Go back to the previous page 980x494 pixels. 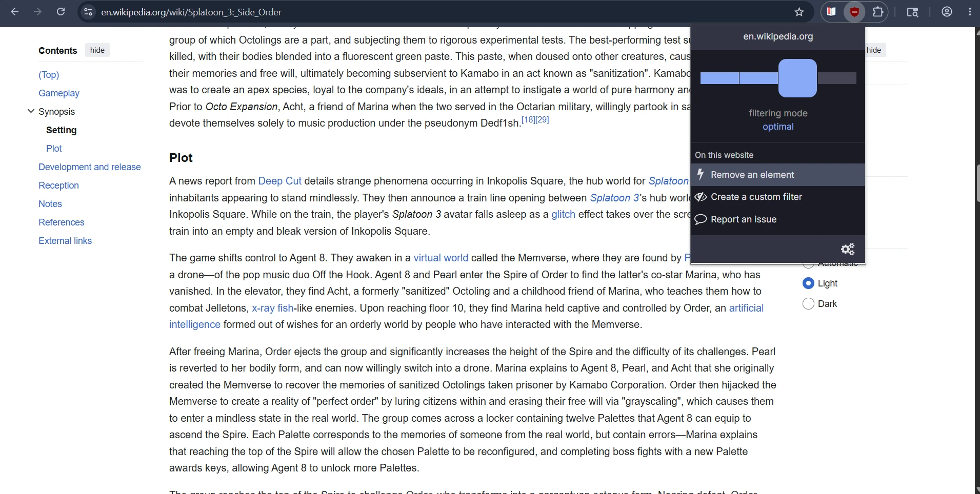coord(15,12)
